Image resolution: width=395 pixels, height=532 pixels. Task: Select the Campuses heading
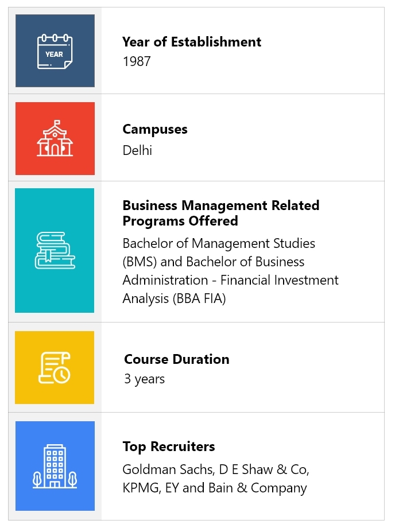(155, 129)
